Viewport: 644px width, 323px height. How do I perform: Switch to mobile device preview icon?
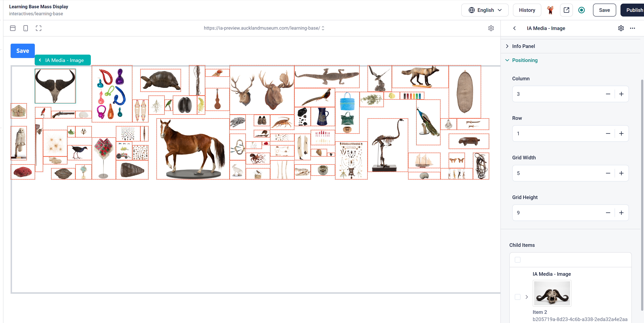(25, 28)
